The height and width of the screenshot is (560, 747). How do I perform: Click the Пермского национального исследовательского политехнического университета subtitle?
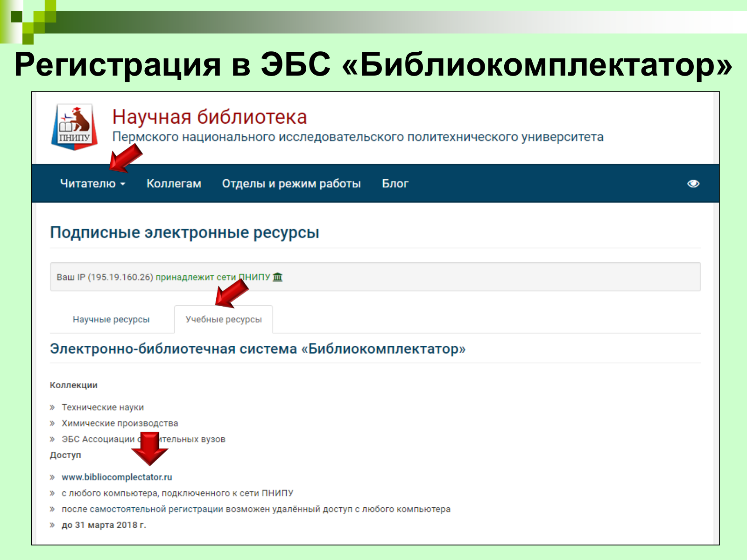tap(358, 137)
